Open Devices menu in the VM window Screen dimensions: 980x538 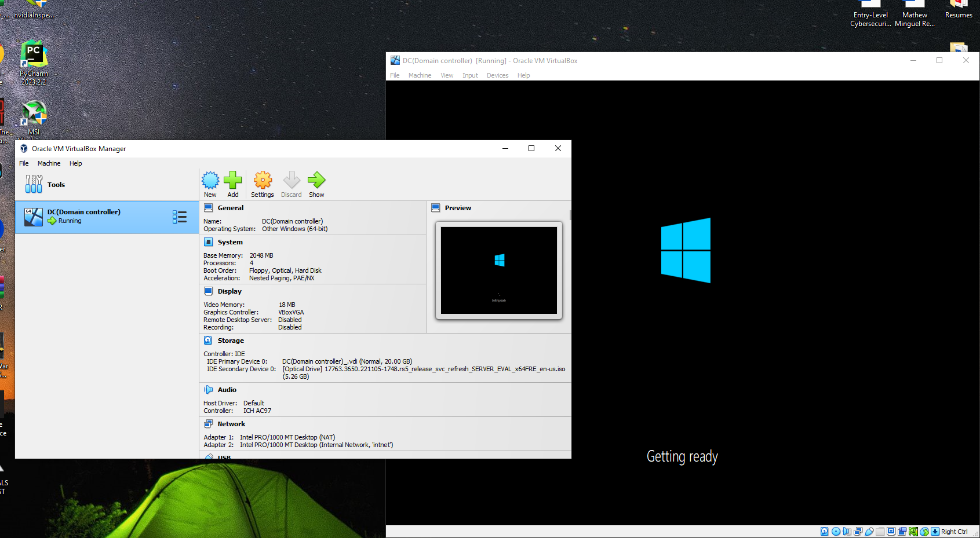click(497, 75)
